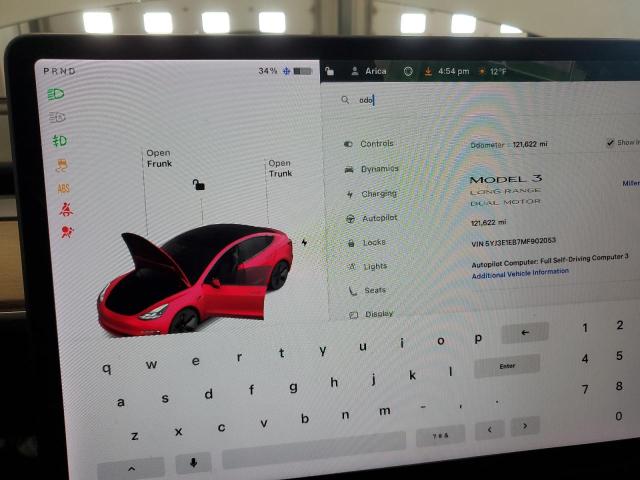Tap the keyboard space bar
The width and height of the screenshot is (640, 480).
pos(314,450)
